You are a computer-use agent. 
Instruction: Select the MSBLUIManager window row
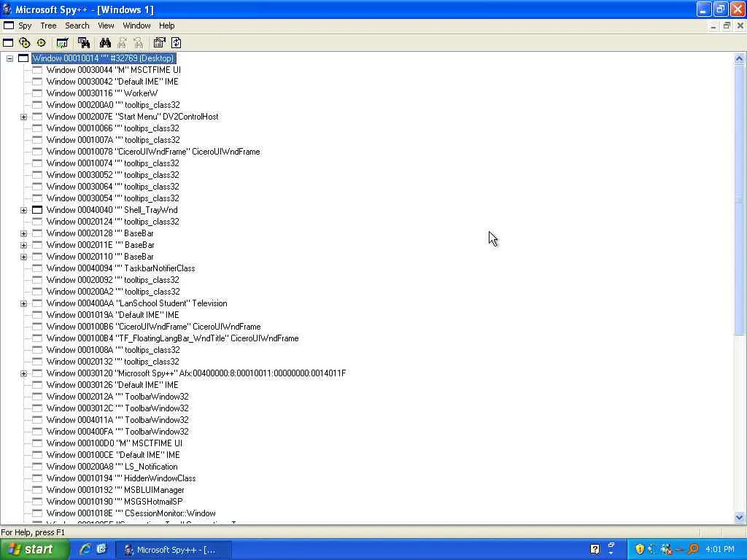115,490
